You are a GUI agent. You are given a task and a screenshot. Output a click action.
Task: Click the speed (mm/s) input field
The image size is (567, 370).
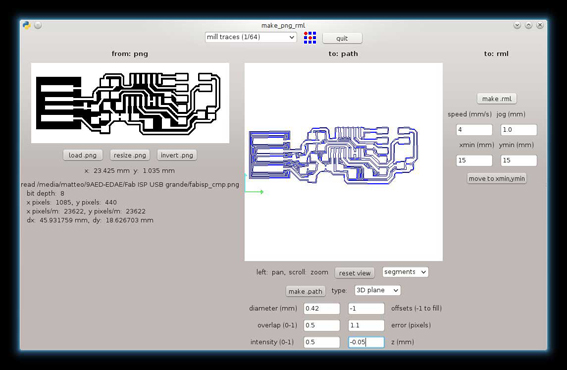474,129
